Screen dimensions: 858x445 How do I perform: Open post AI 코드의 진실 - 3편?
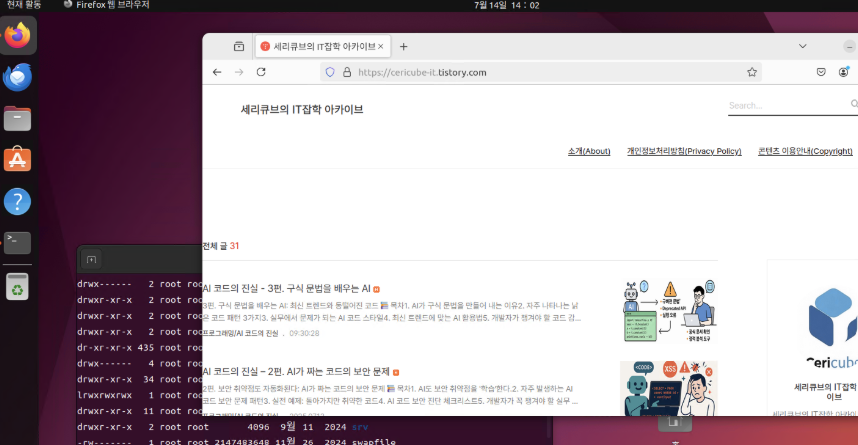click(x=286, y=288)
